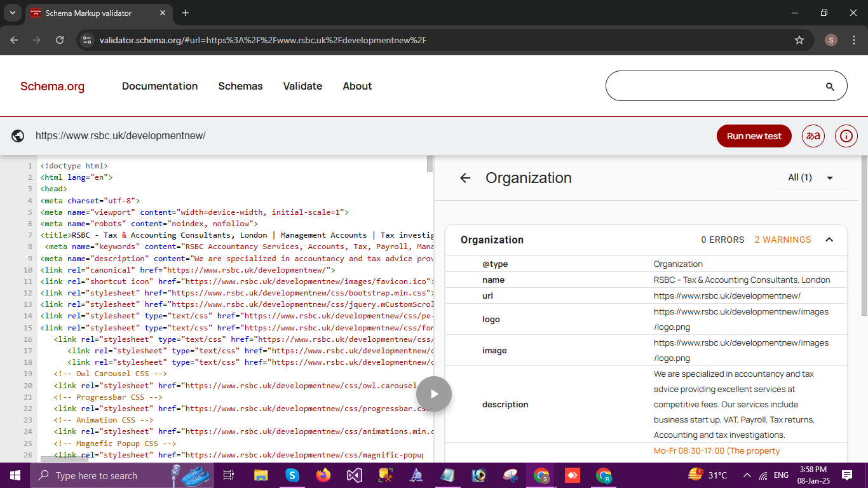The image size is (868, 488).
Task: Click the taskbar search box
Action: coord(122,475)
